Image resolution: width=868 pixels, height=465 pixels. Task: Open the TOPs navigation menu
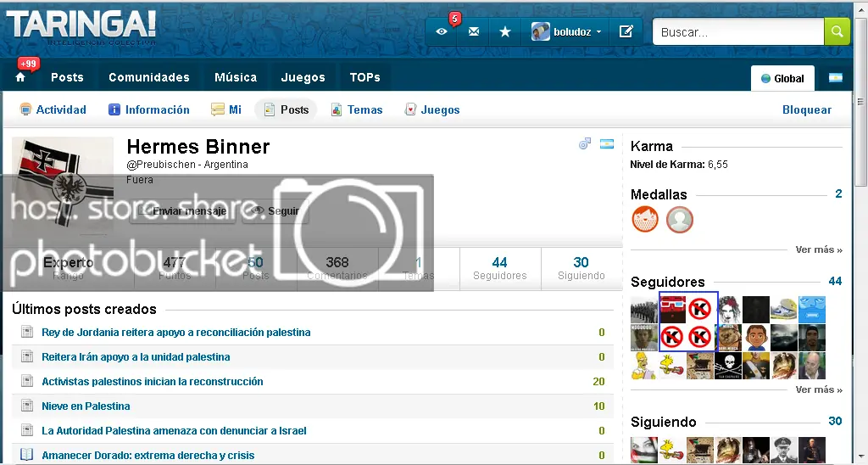[x=364, y=77]
